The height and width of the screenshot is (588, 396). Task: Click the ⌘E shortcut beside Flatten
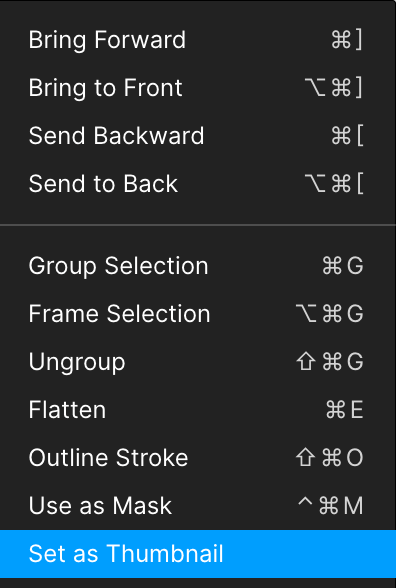[344, 410]
